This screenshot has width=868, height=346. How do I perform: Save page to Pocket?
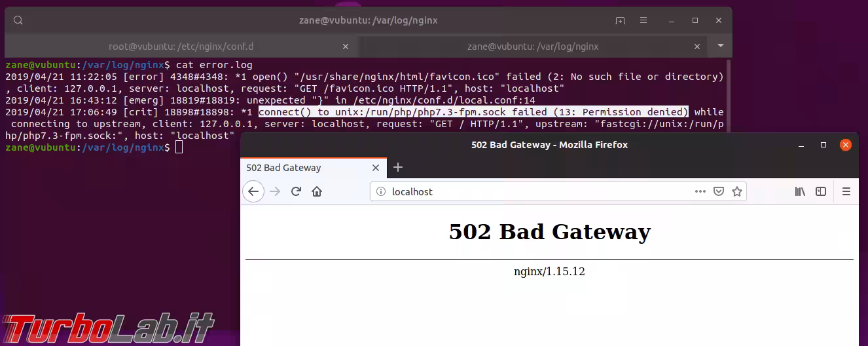718,191
